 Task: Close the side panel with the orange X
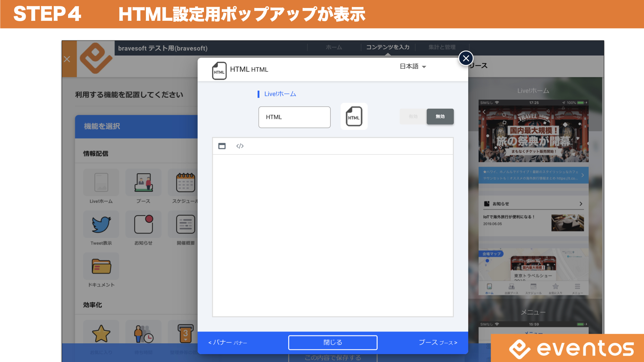pyautogui.click(x=67, y=59)
